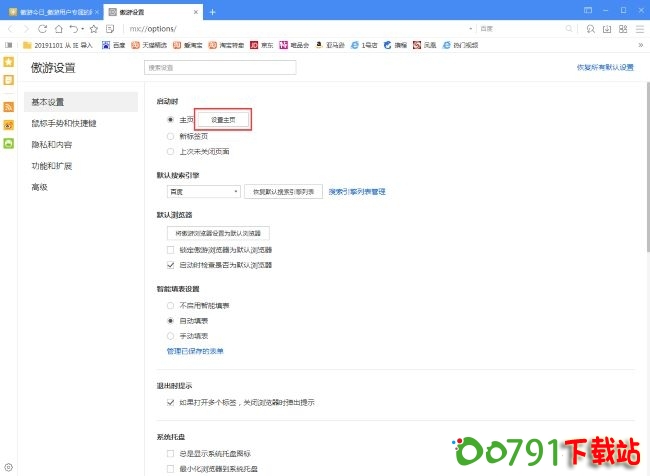Uncheck 启动时检查是否为默认浏览器 checkbox

point(171,265)
